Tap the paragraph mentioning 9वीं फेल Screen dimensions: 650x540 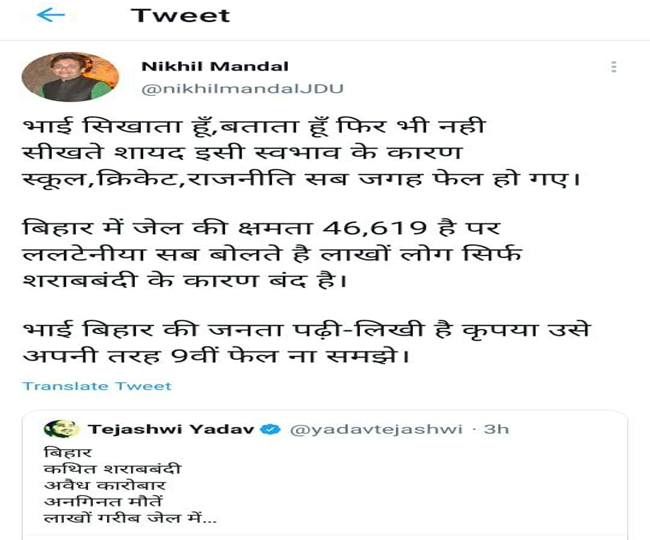[x=306, y=343]
